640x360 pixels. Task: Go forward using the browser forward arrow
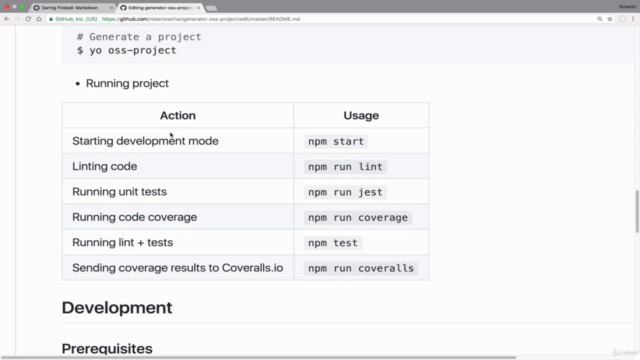tap(18, 19)
